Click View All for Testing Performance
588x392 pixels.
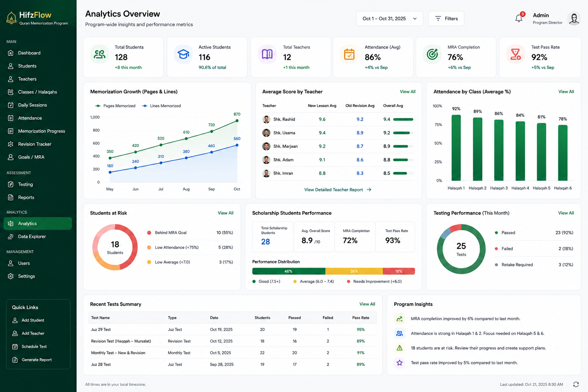(566, 213)
